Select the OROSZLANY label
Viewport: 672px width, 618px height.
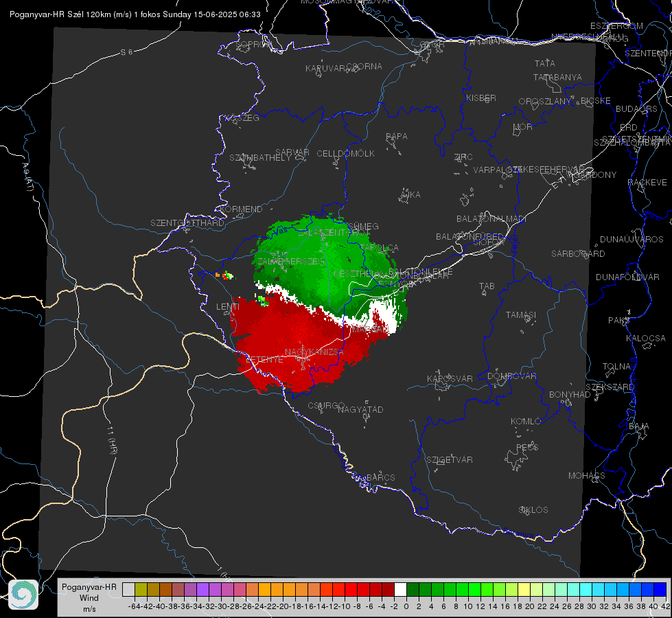click(545, 102)
